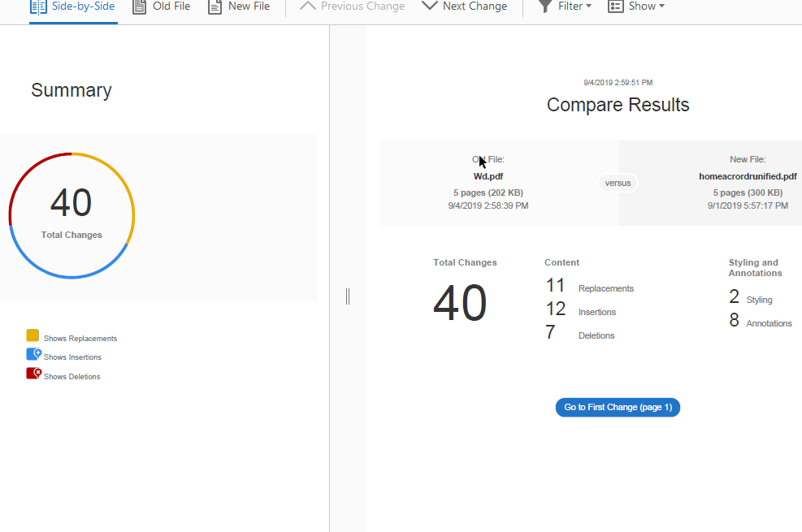Click the 12 Insertions count
This screenshot has width=802, height=532.
point(556,309)
